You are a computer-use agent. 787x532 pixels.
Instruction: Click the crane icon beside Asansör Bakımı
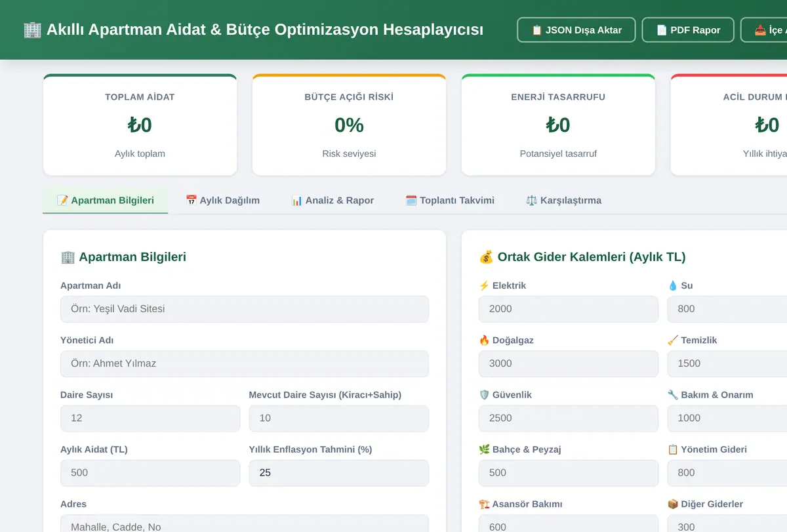tap(484, 504)
